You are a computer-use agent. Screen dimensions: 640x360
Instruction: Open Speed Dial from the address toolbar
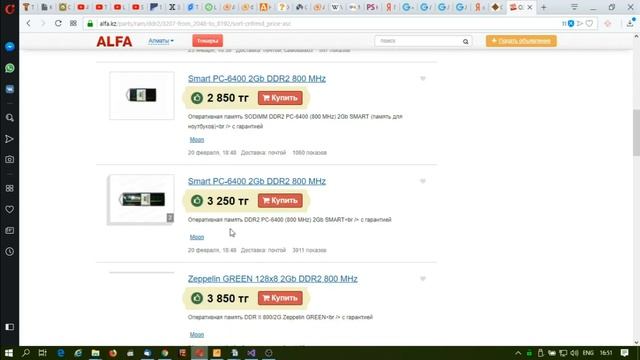point(73,23)
